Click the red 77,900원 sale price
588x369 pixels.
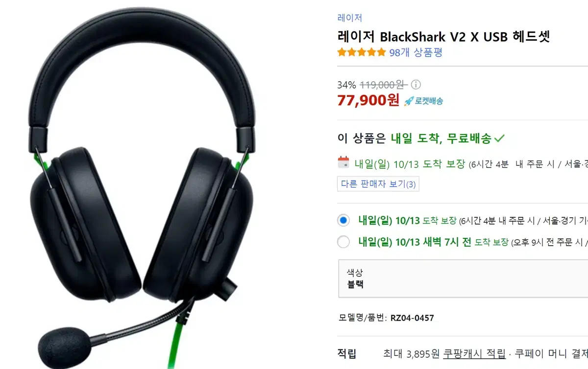pos(368,100)
